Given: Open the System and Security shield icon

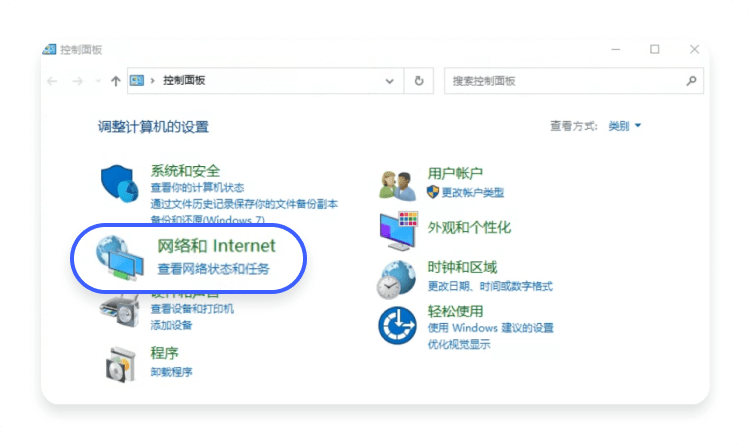Looking at the screenshot, I should pos(120,184).
